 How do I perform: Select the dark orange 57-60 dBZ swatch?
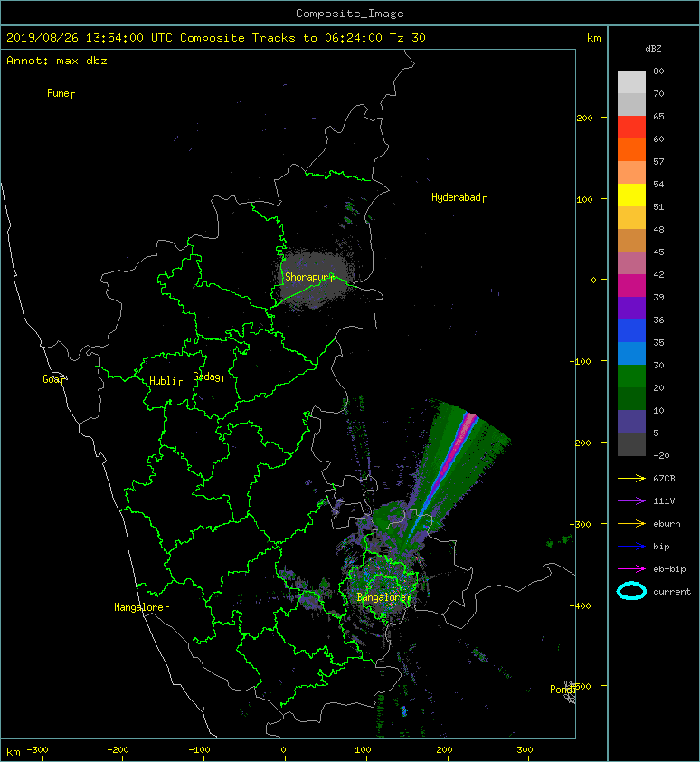[x=631, y=149]
